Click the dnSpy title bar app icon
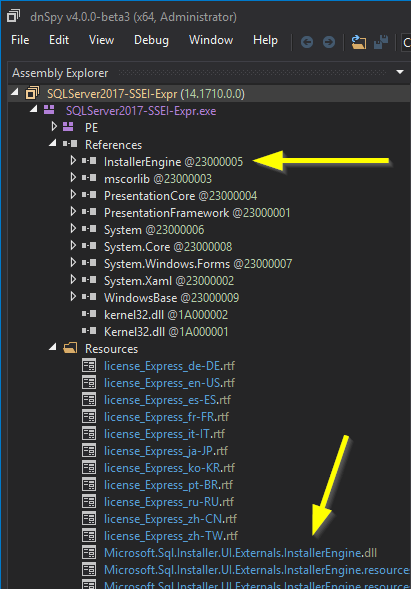Screen dimensions: 411x589 14,17
